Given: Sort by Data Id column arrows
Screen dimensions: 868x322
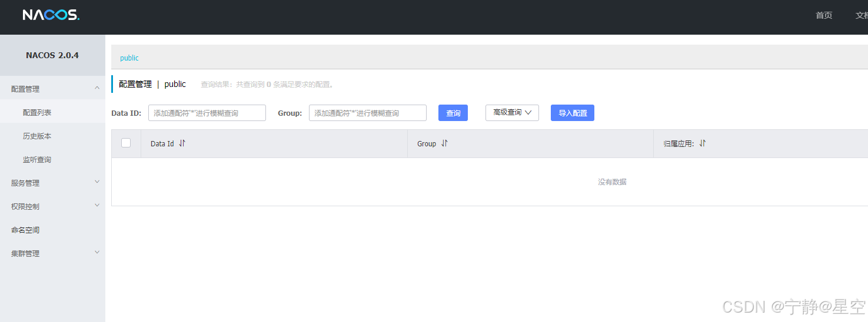Looking at the screenshot, I should tap(182, 143).
